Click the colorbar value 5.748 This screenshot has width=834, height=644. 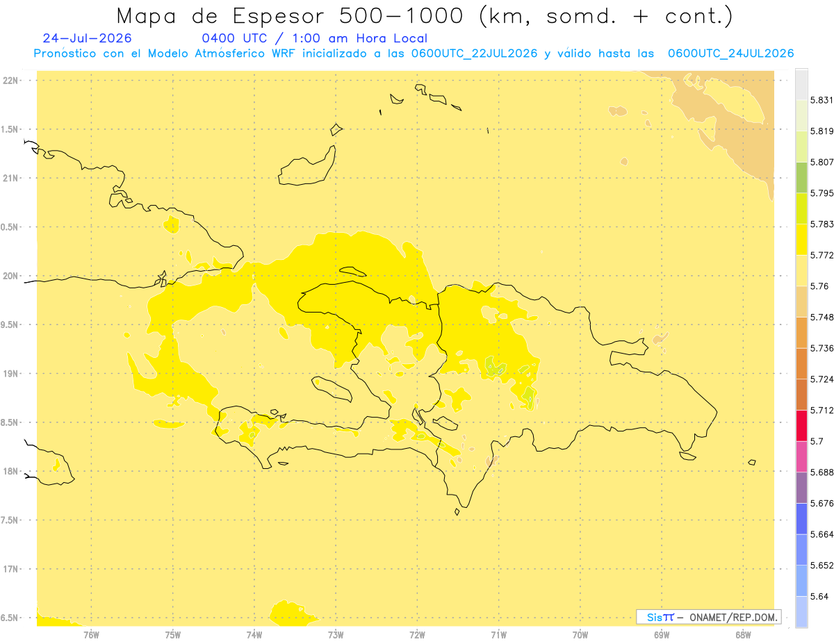coord(822,317)
